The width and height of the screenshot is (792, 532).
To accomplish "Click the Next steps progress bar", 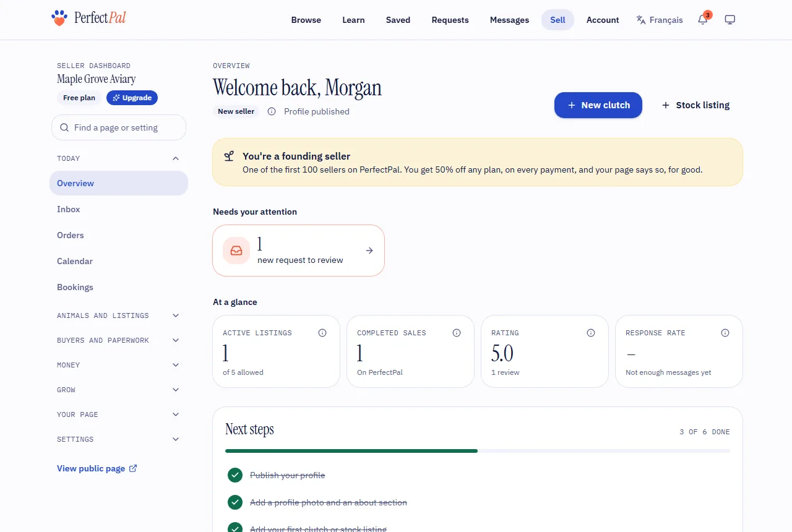I will (478, 451).
